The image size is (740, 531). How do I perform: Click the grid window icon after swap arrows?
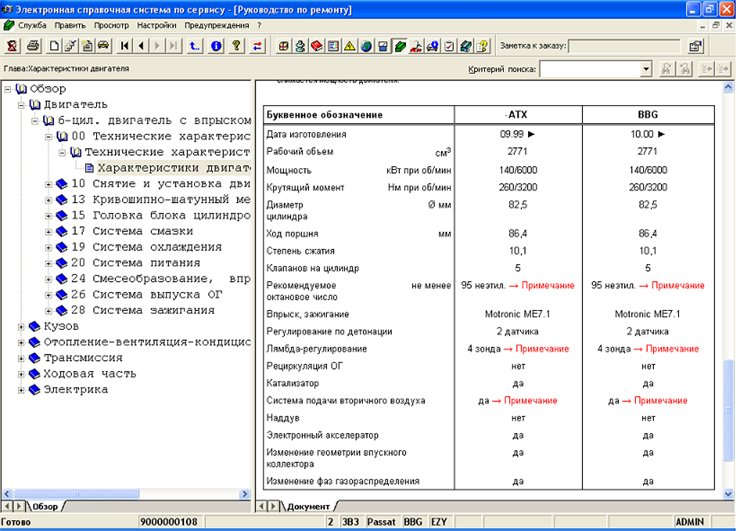tap(283, 46)
